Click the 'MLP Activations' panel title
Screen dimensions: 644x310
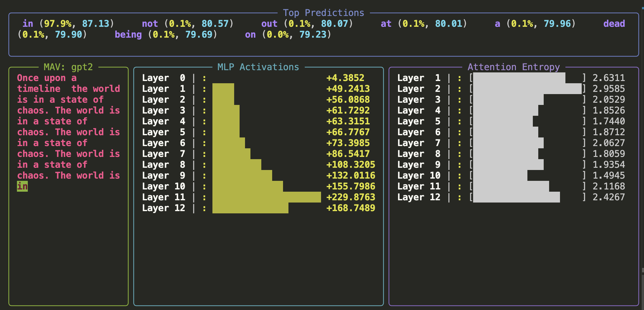258,67
